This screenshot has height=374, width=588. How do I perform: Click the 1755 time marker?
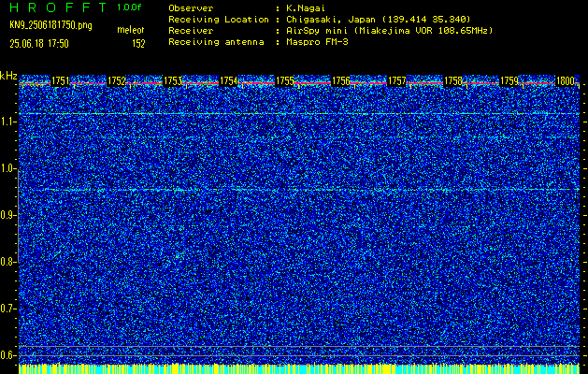point(284,81)
